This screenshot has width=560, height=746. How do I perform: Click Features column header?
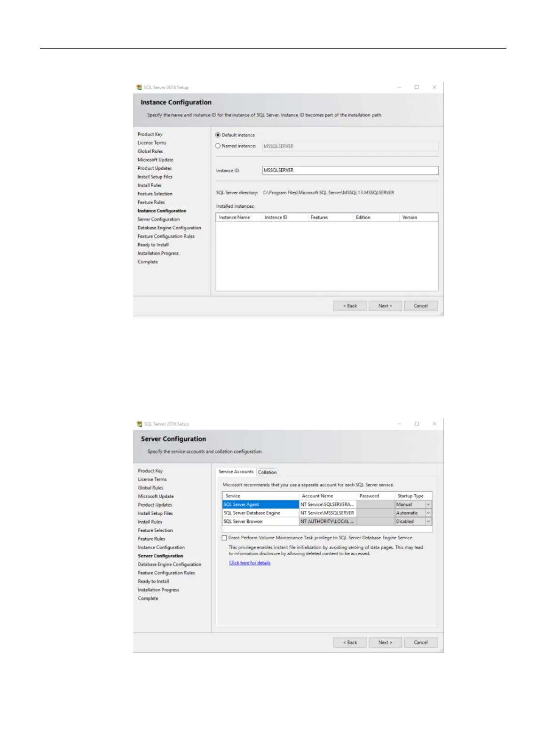(330, 217)
